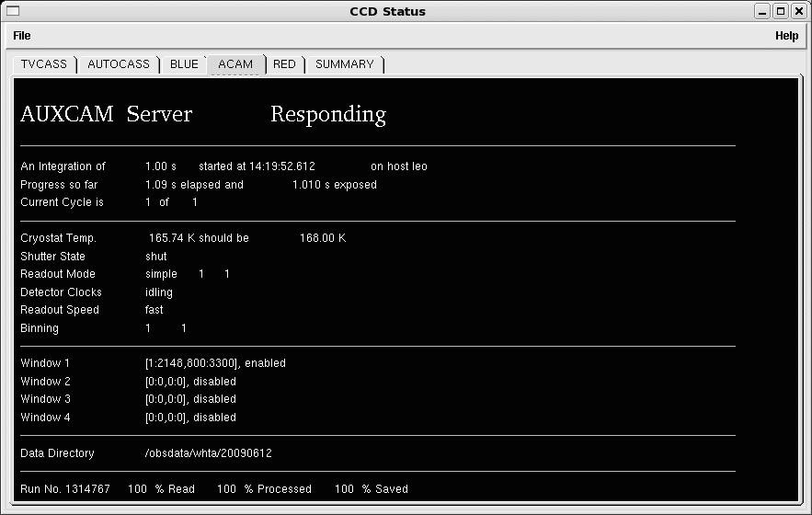This screenshot has width=812, height=515.
Task: Open the Help menu
Action: pyautogui.click(x=786, y=36)
